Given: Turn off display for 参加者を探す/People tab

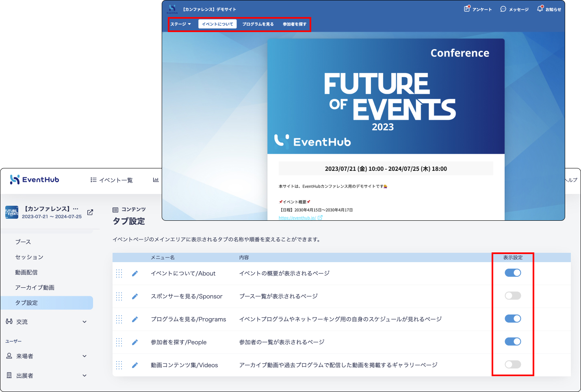Looking at the screenshot, I should [513, 342].
